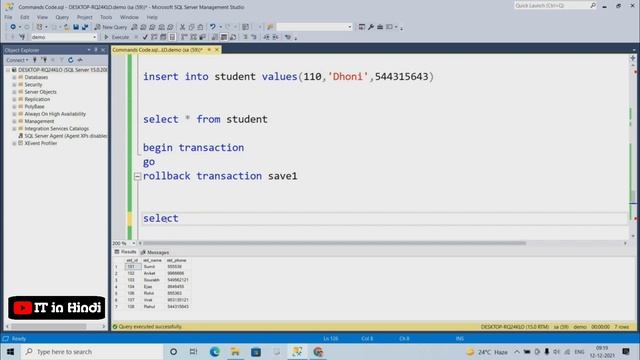This screenshot has height=360, width=640.
Task: Click the Cut scissors icon
Action: tap(182, 27)
